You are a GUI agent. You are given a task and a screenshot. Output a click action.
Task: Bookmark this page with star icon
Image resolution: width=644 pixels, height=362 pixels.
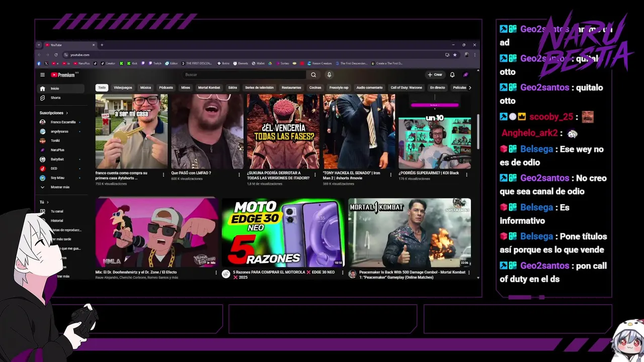(x=455, y=54)
